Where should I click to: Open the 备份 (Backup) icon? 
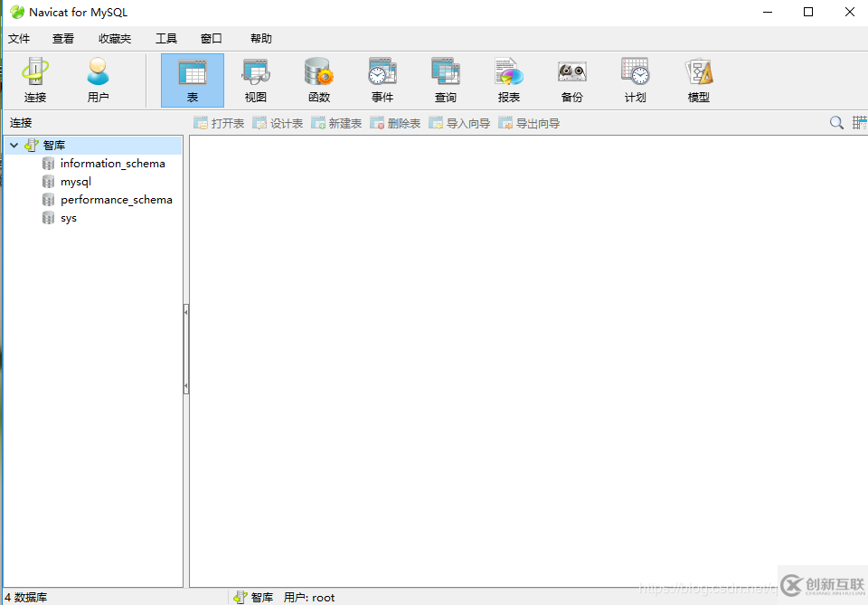(571, 80)
